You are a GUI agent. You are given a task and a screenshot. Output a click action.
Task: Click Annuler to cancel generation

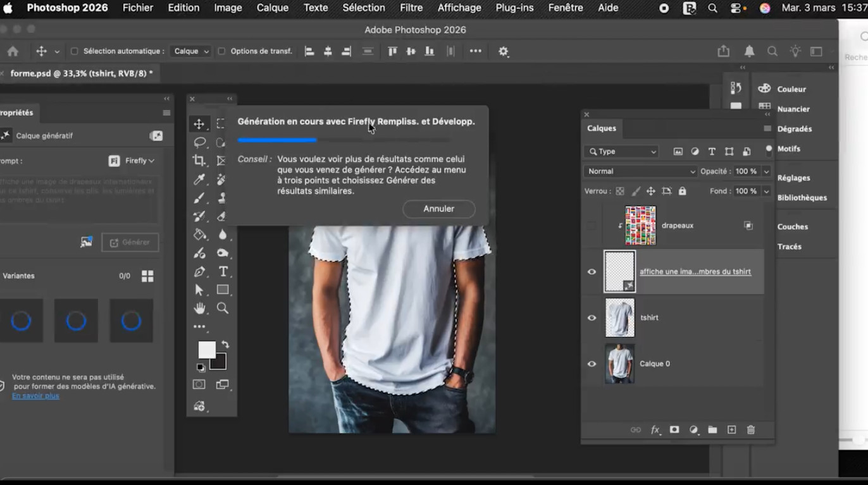pyautogui.click(x=438, y=209)
